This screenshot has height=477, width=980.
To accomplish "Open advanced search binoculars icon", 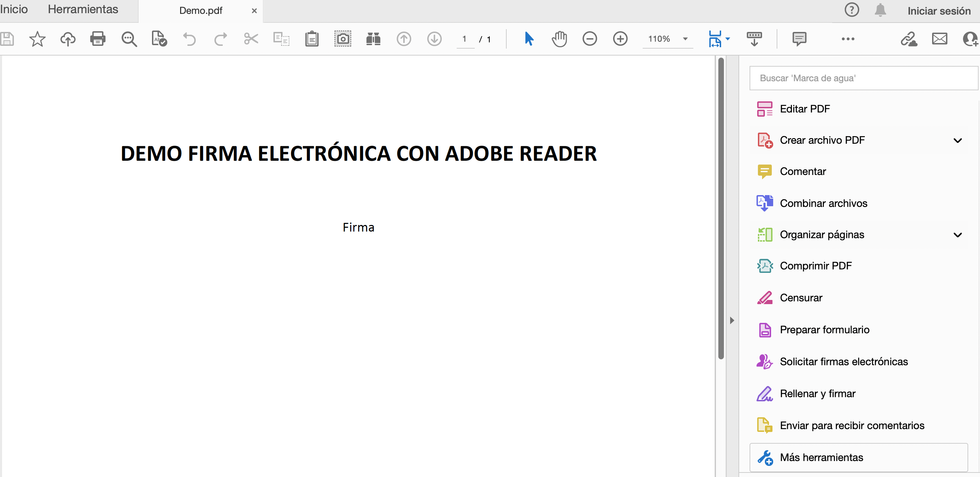I will tap(373, 39).
